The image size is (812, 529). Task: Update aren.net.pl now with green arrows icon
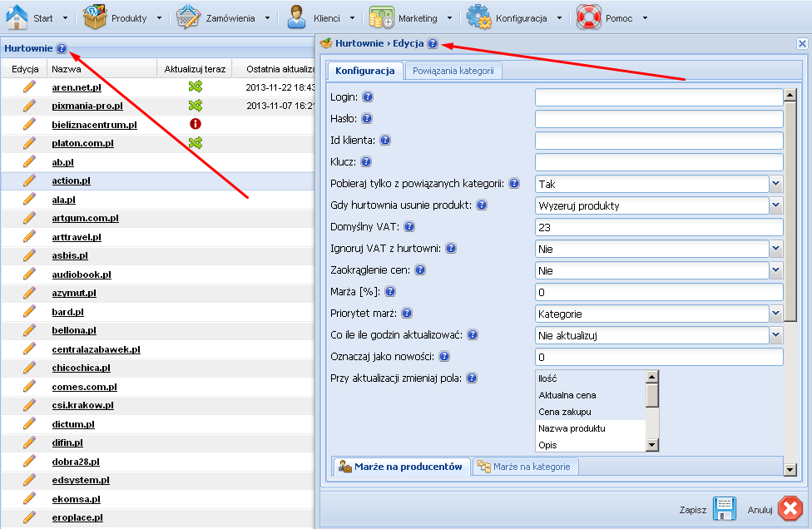[x=196, y=87]
